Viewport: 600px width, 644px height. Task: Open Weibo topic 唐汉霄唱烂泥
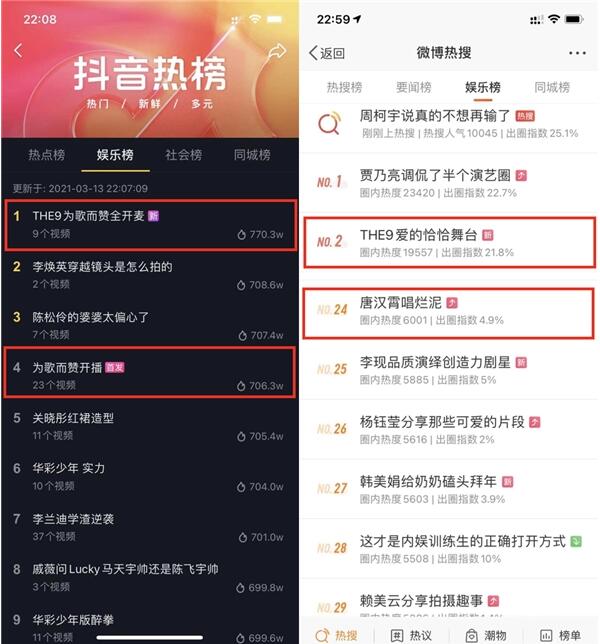coord(448,313)
